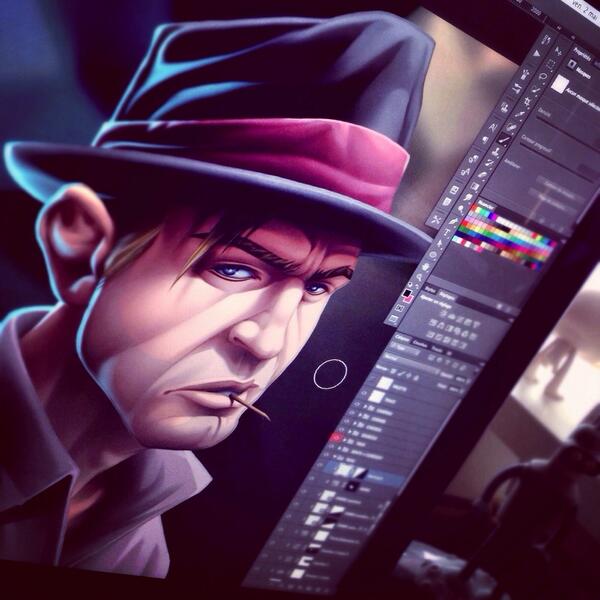Select the Eraser tool
This screenshot has width=600, height=600.
point(482,175)
